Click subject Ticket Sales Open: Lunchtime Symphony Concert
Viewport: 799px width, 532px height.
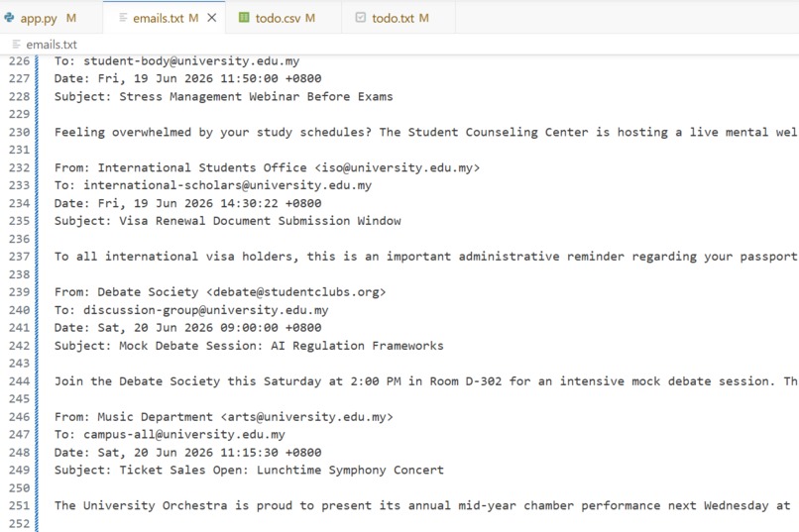[282, 470]
